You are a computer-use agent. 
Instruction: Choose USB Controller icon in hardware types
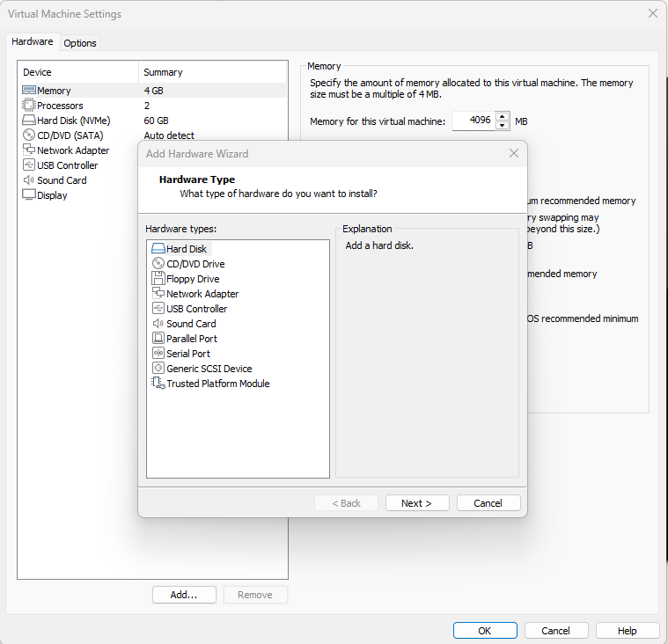point(158,309)
